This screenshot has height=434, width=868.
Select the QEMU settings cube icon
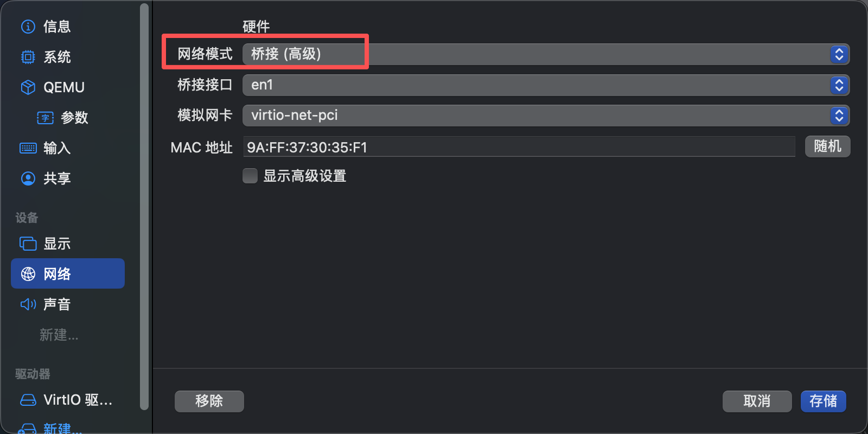28,87
